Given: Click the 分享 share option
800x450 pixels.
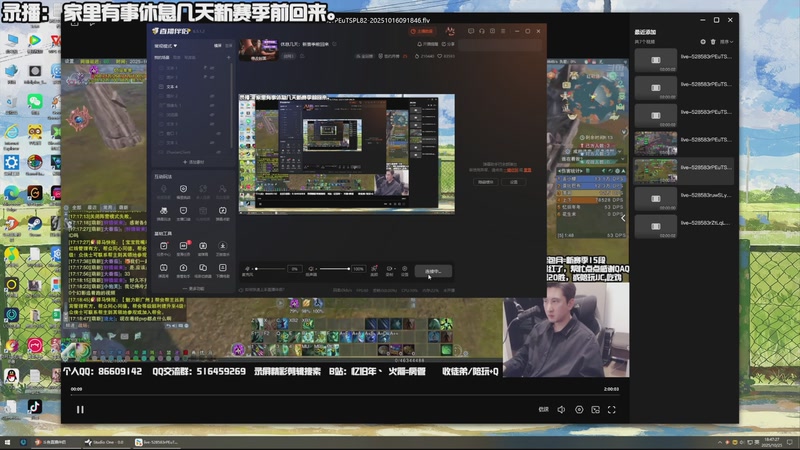Looking at the screenshot, I should (448, 44).
